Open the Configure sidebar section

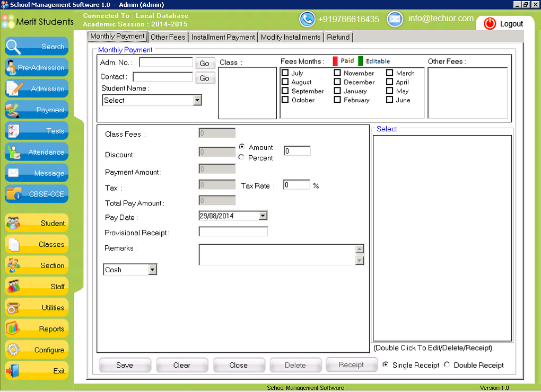(x=37, y=350)
